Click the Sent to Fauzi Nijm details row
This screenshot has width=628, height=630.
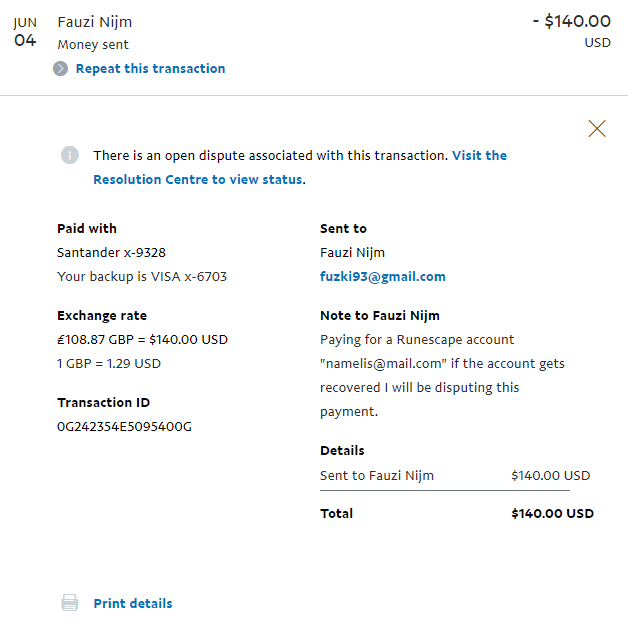click(377, 476)
